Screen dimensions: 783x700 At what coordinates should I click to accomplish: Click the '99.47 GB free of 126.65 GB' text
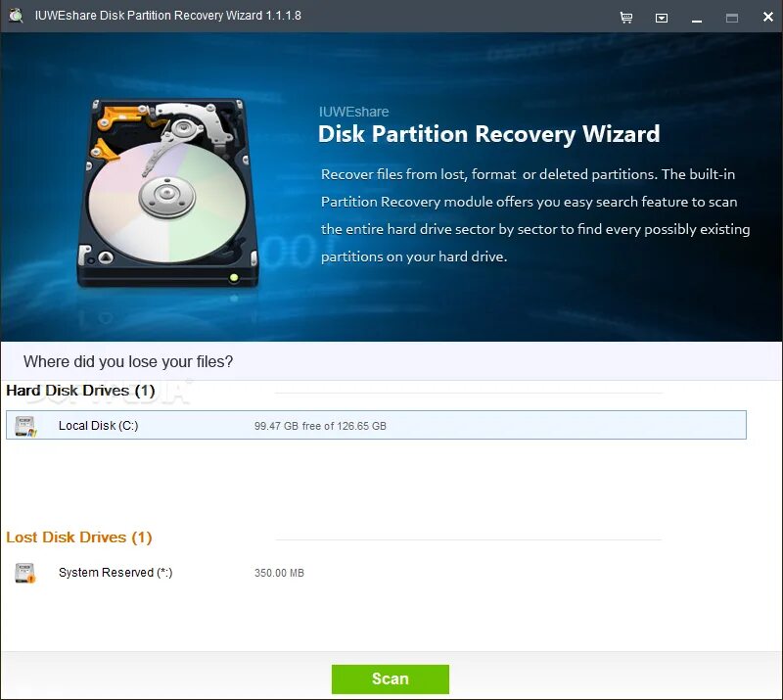pyautogui.click(x=320, y=426)
